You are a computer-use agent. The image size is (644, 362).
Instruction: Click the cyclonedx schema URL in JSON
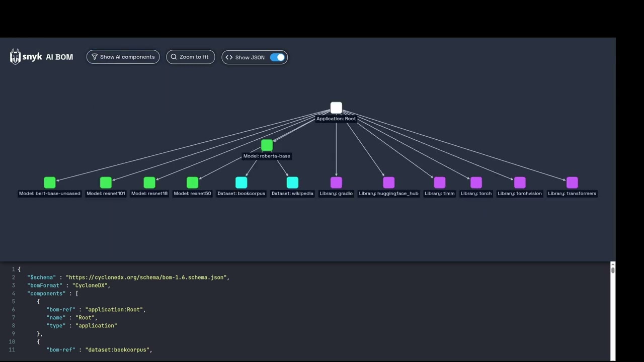coord(147,278)
